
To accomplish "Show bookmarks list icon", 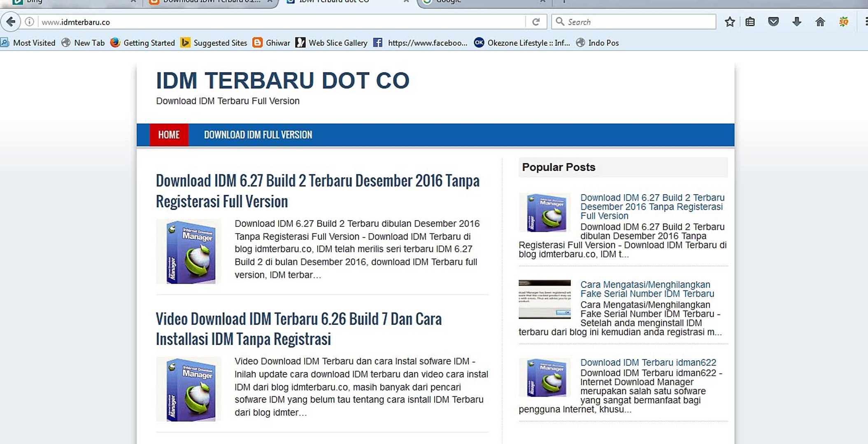I will (x=750, y=22).
